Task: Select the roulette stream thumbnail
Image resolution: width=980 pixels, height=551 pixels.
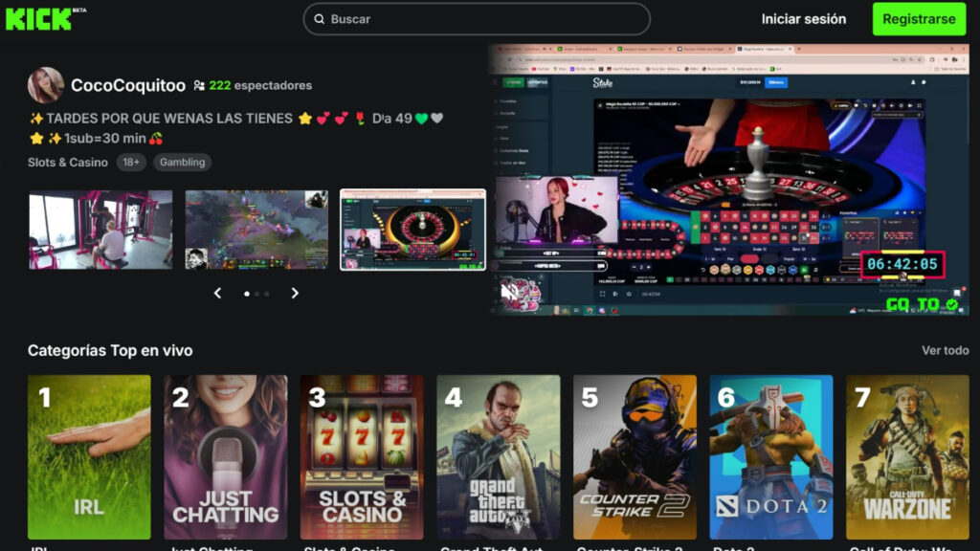Action: click(412, 230)
